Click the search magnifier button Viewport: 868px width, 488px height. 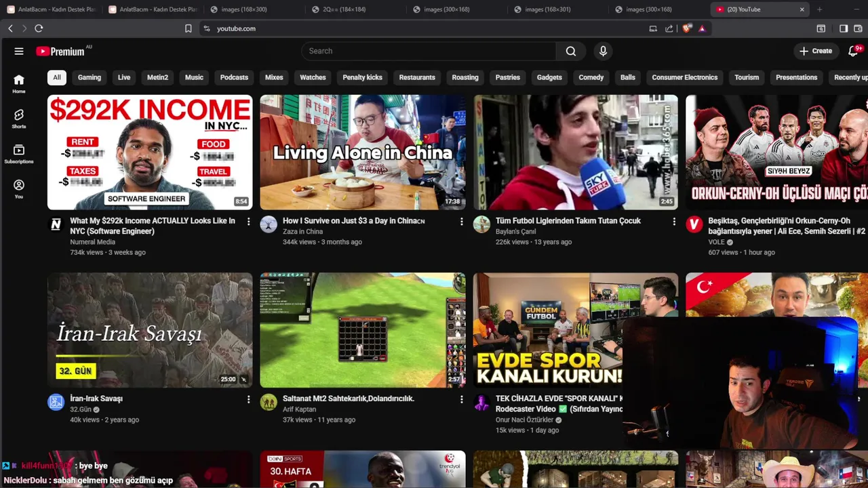(571, 51)
